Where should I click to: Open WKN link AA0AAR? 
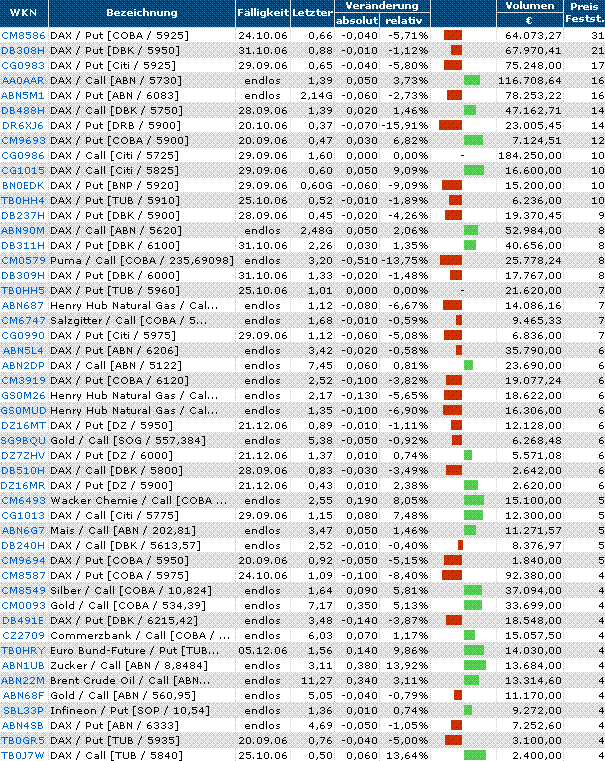tap(23, 81)
